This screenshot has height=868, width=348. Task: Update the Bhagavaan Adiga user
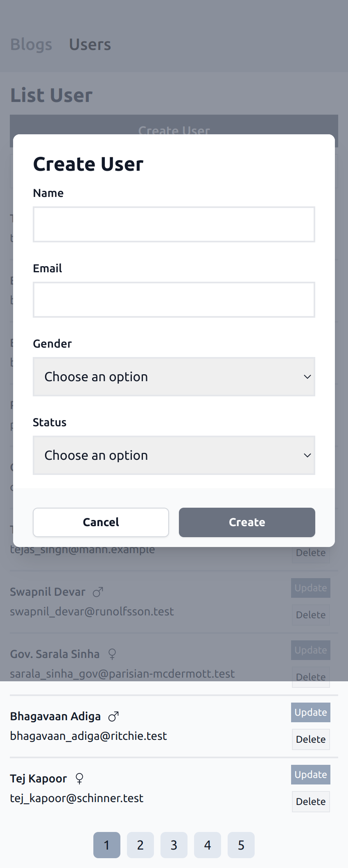pos(310,712)
